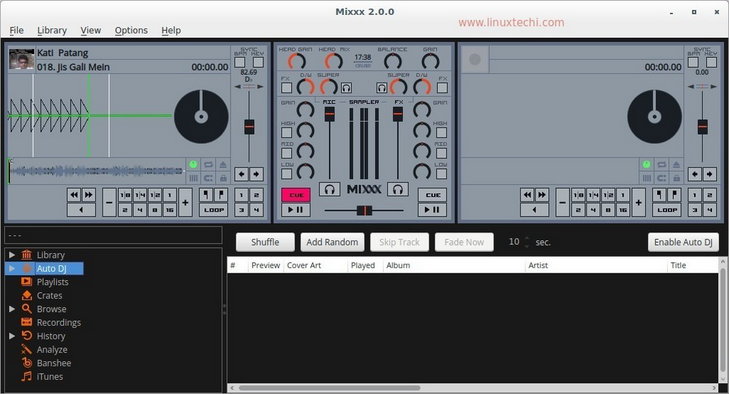This screenshot has width=729, height=394.
Task: Select Analyze in the sidebar
Action: 52,349
